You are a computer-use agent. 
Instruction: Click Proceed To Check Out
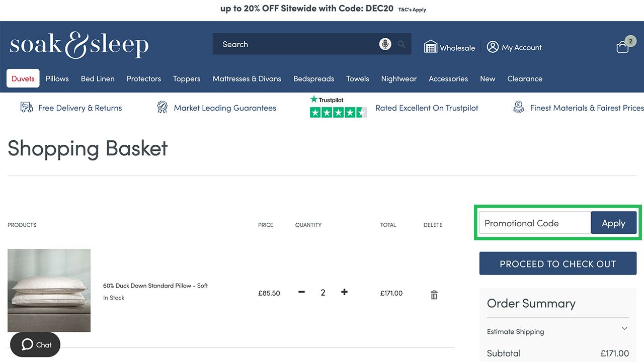[558, 263]
